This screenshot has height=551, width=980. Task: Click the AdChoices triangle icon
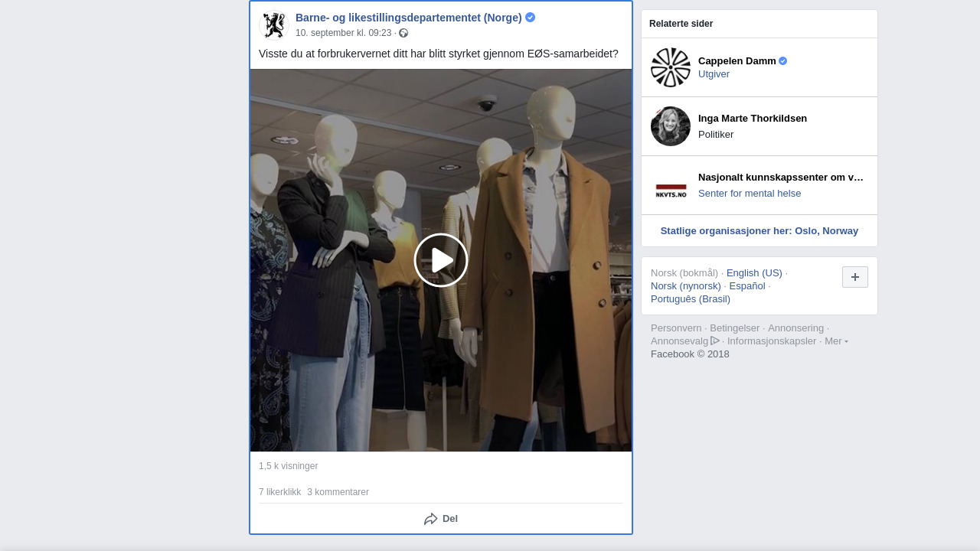tap(715, 341)
